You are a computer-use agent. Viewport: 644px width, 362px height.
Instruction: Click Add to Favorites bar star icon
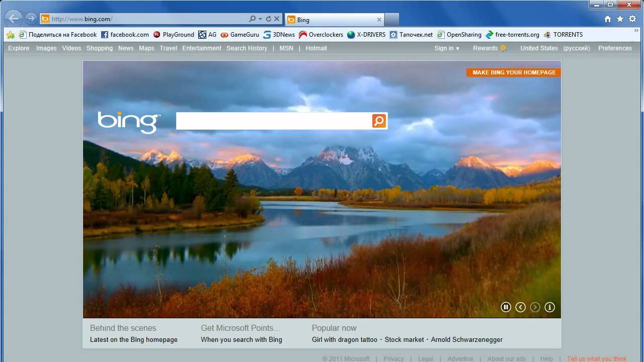(11, 35)
